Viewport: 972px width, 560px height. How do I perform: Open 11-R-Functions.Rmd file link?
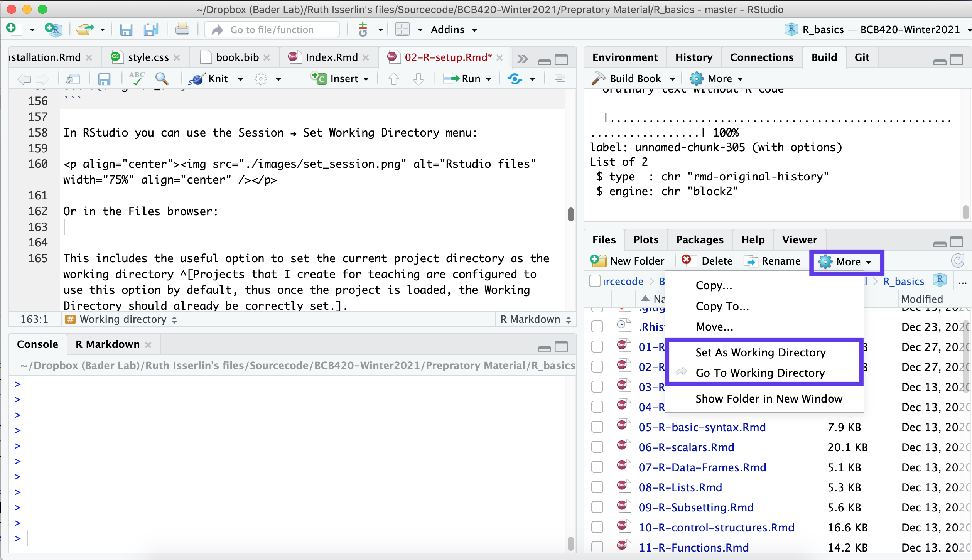point(693,547)
